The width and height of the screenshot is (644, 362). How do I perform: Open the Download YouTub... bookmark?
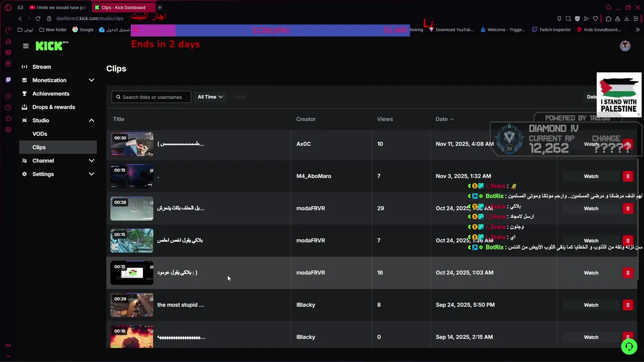(x=451, y=30)
